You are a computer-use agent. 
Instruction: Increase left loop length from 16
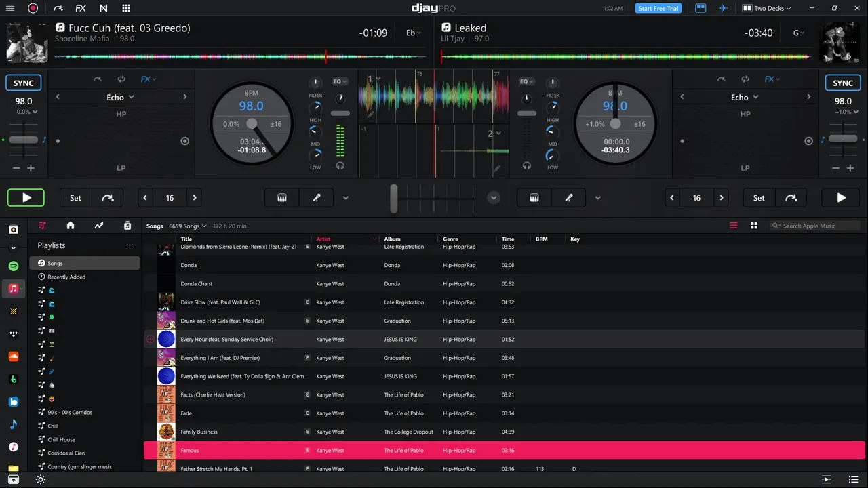195,198
